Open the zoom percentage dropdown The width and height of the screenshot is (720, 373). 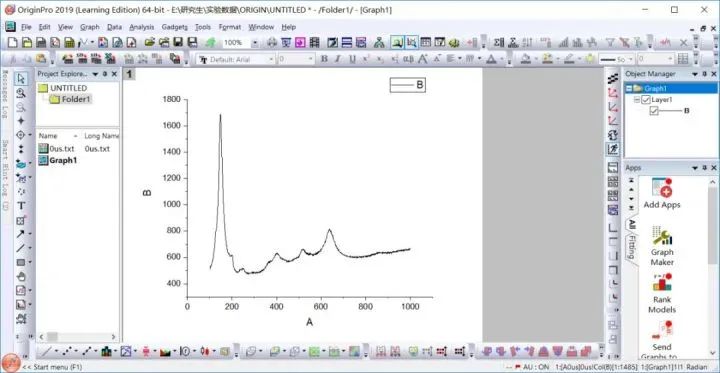(255, 43)
